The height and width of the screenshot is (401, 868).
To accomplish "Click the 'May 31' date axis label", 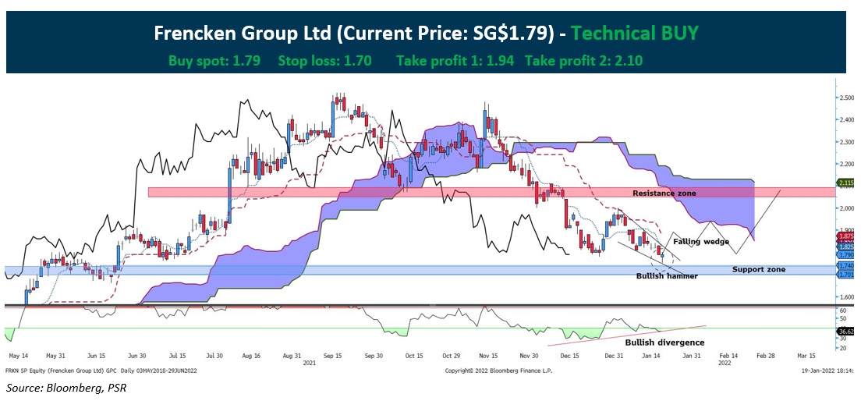I will 55,356.
